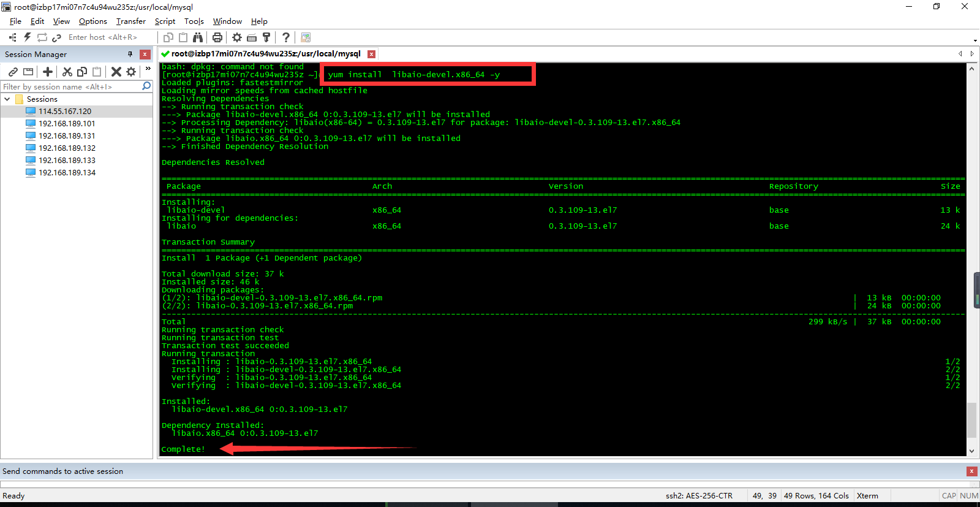
Task: Open session Properties gear in Session Manager
Action: pos(131,72)
